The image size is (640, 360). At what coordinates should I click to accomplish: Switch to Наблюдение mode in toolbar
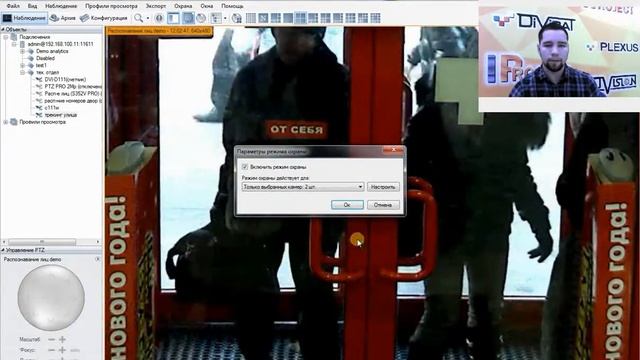pyautogui.click(x=24, y=18)
